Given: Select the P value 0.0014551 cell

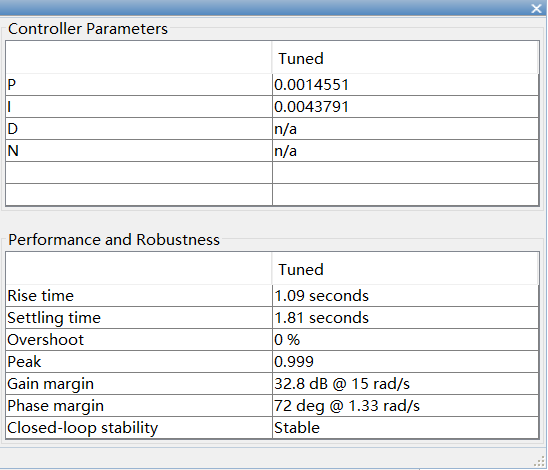Looking at the screenshot, I should tap(405, 85).
